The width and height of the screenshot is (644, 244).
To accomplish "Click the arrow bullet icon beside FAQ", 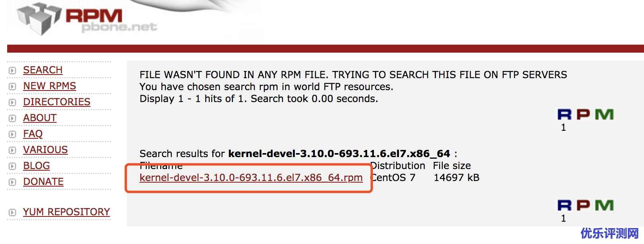I will pos(12,134).
